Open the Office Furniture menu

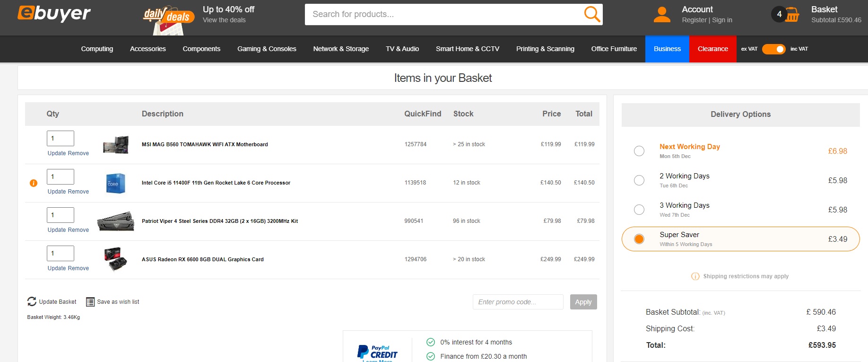614,49
